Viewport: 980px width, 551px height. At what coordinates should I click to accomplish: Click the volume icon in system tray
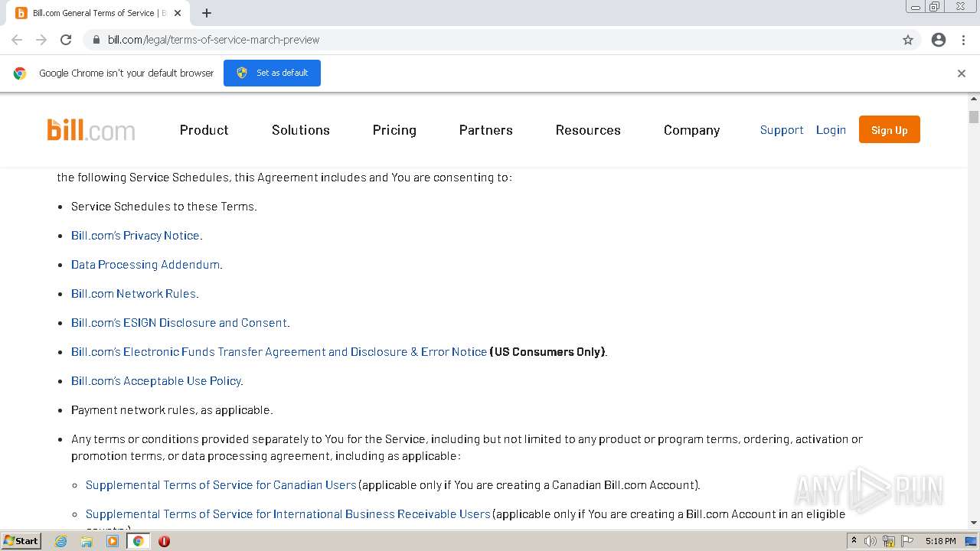click(x=871, y=541)
